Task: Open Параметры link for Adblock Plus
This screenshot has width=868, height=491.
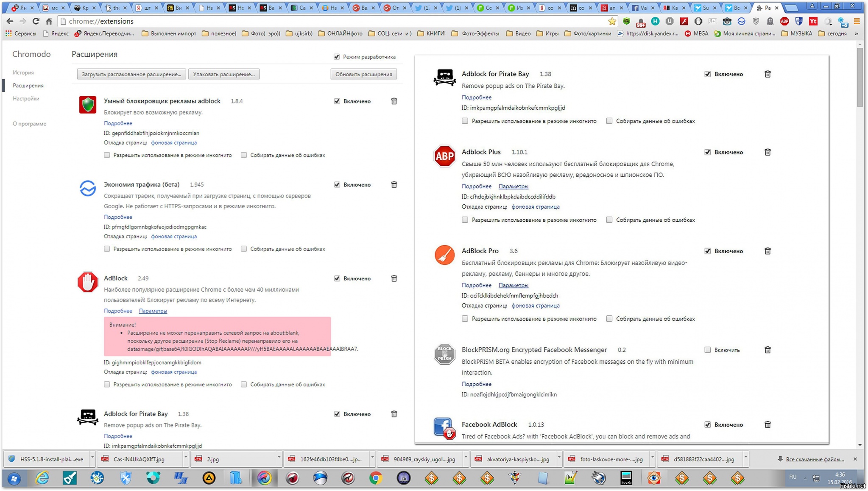Action: [x=514, y=186]
